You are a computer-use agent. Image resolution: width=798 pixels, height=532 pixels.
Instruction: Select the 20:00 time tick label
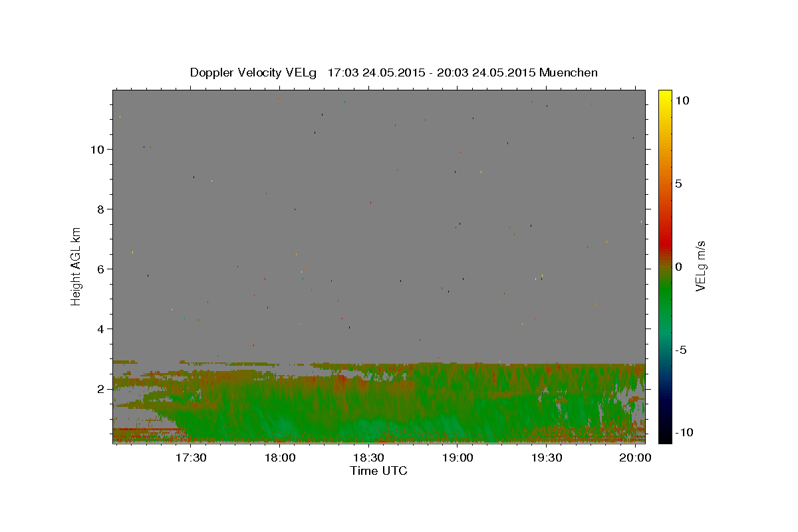[x=635, y=458]
